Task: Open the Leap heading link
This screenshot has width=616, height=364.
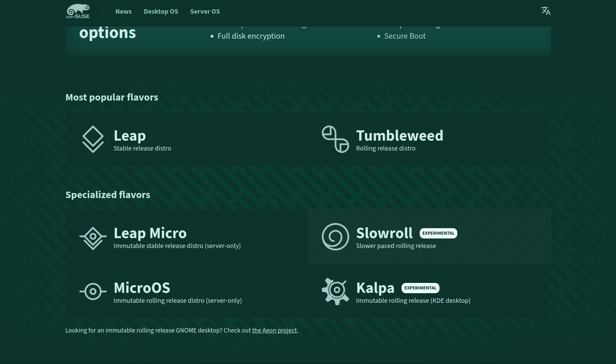Action: tap(130, 135)
